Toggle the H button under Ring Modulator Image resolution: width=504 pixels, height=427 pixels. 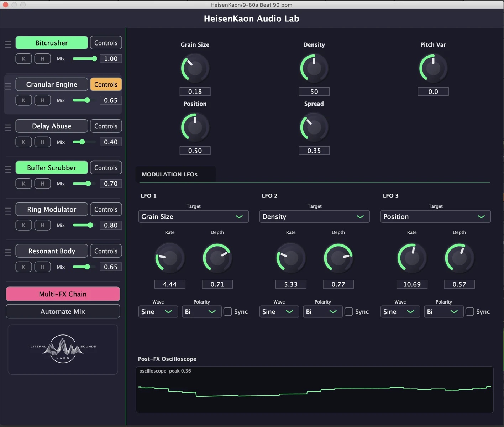tap(42, 225)
